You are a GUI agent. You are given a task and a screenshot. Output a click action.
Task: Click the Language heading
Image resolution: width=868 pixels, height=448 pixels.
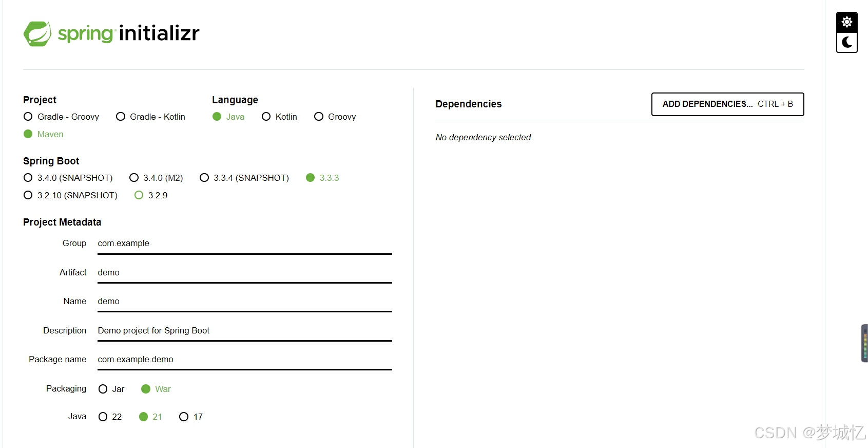click(x=235, y=100)
